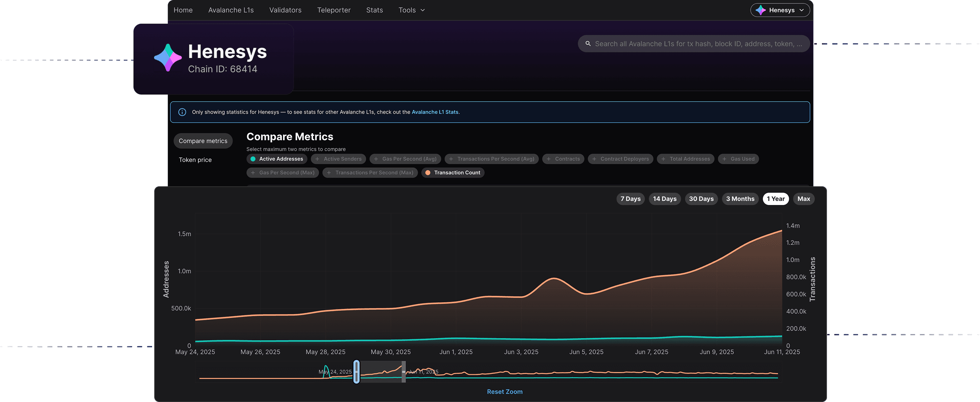
Task: Expand the Henesys chain selector chevron
Action: 802,10
